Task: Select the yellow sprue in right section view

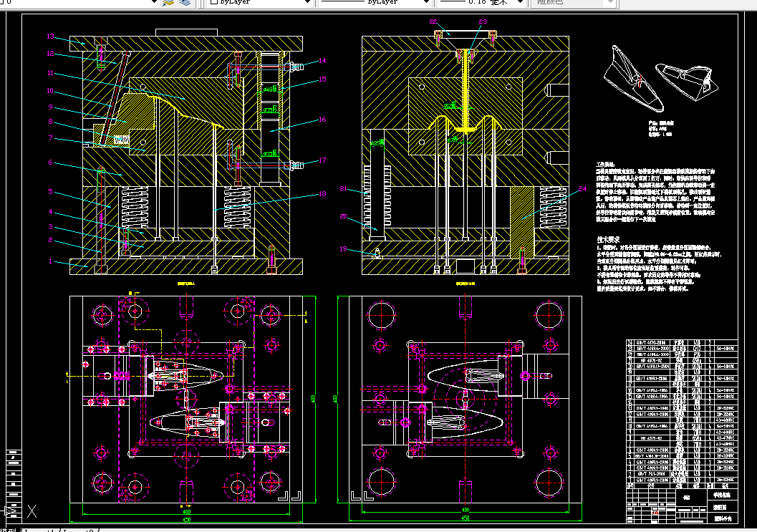Action: [467, 91]
